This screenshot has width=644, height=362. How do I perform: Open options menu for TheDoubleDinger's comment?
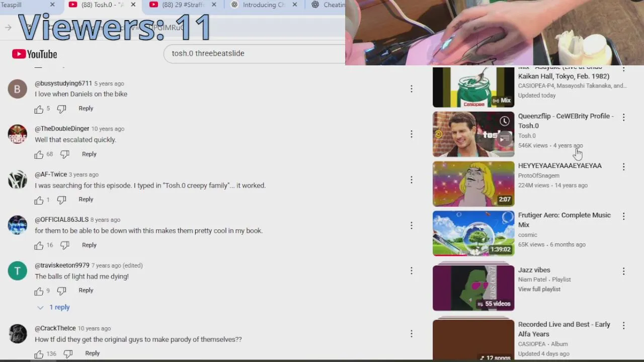tap(411, 134)
